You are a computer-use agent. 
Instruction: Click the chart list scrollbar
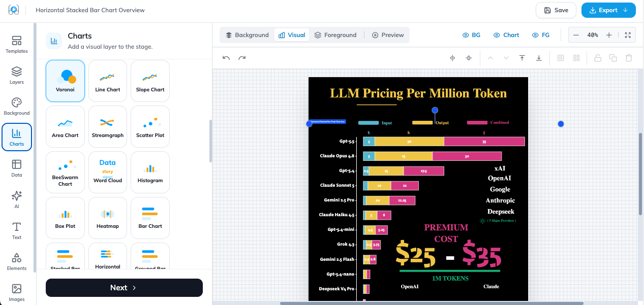coord(210,141)
